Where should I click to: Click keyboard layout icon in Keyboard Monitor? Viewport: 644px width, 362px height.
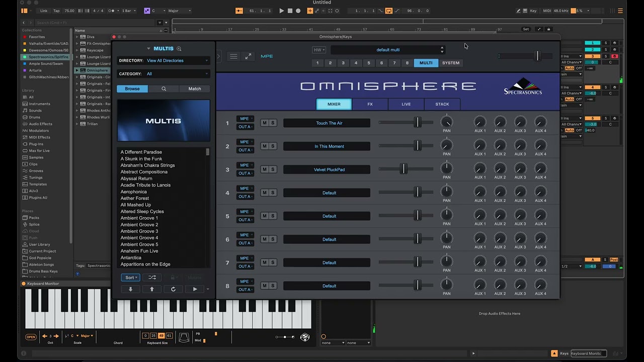tap(184, 337)
